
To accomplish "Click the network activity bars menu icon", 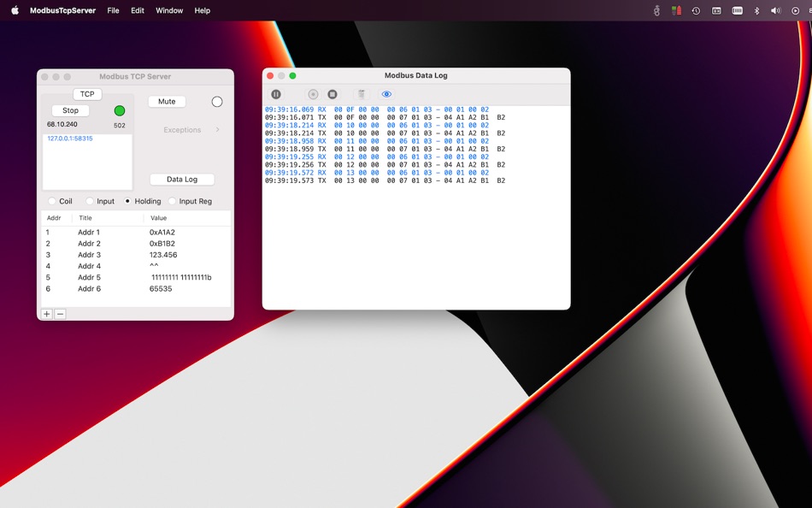I will (676, 10).
